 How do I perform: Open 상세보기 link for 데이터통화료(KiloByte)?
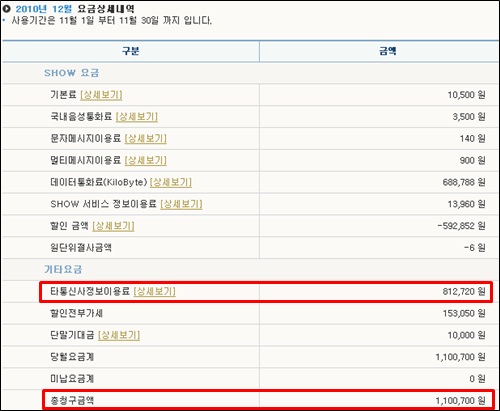171,182
